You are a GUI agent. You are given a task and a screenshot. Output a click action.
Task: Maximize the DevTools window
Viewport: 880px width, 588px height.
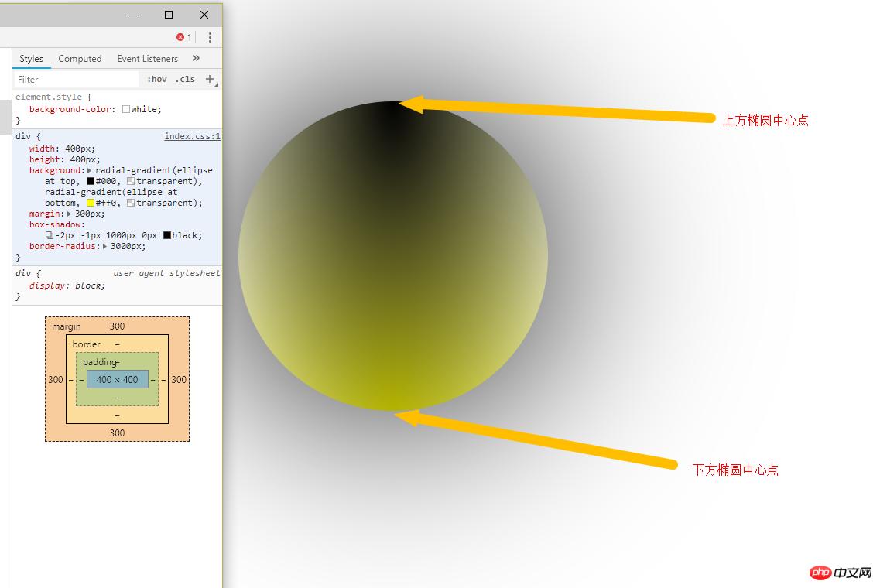tap(169, 15)
